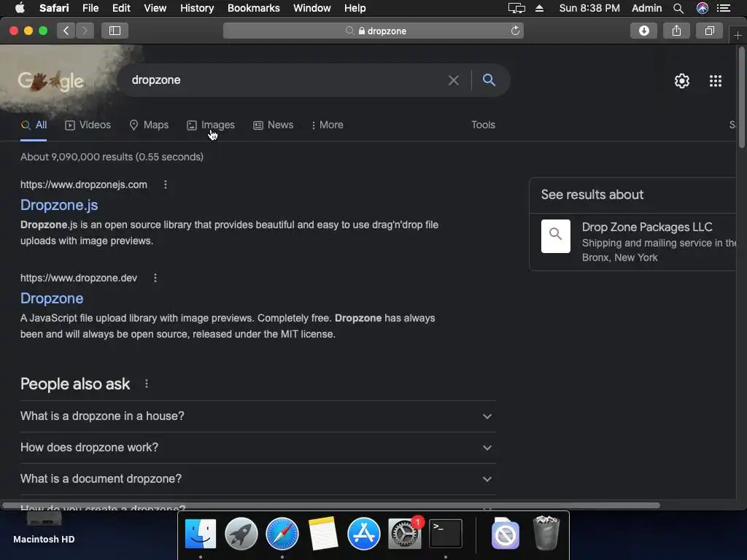Switch to the Images tab
Screen dimensions: 747x560
pyautogui.click(x=211, y=125)
